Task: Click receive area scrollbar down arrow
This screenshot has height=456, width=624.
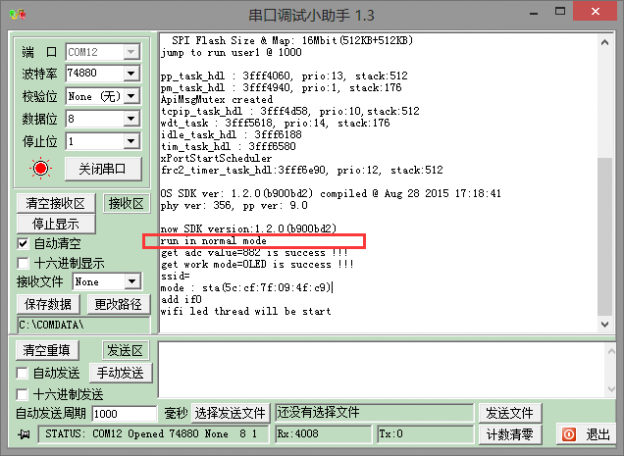Action: click(604, 324)
